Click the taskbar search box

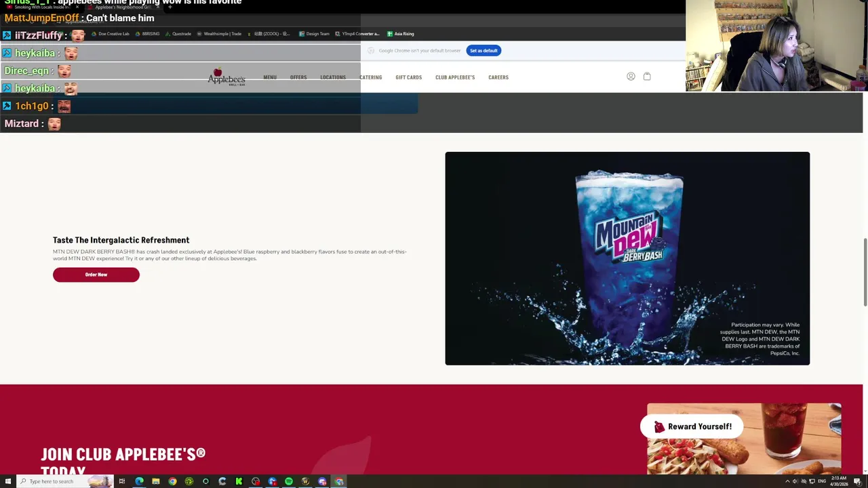coord(65,481)
